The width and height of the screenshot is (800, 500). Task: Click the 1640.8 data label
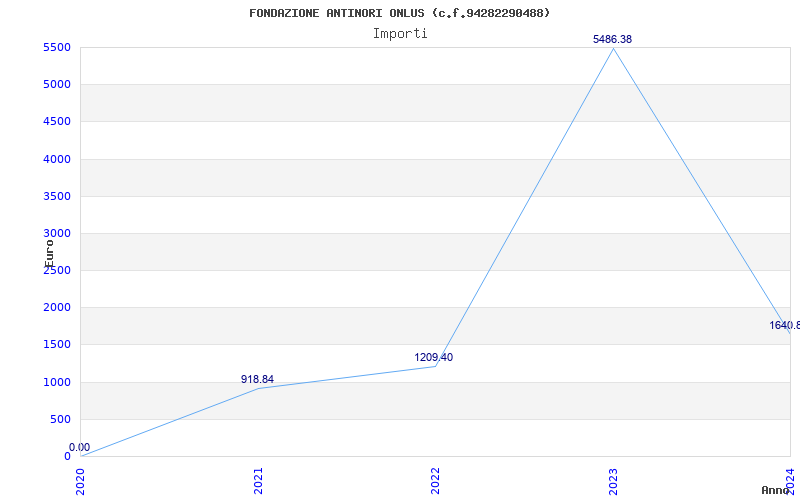(785, 326)
